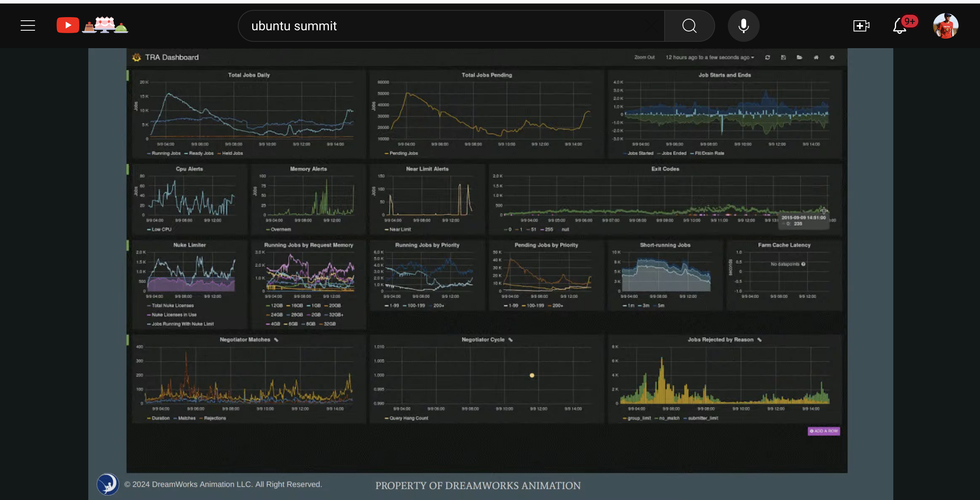
Task: Select the Rejections legend entry
Action: pos(212,418)
